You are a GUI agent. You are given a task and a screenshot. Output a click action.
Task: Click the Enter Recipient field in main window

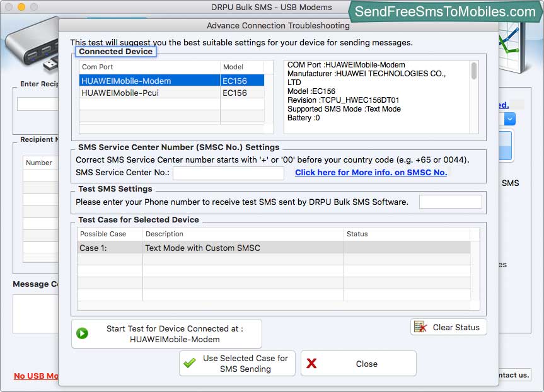tap(37, 104)
